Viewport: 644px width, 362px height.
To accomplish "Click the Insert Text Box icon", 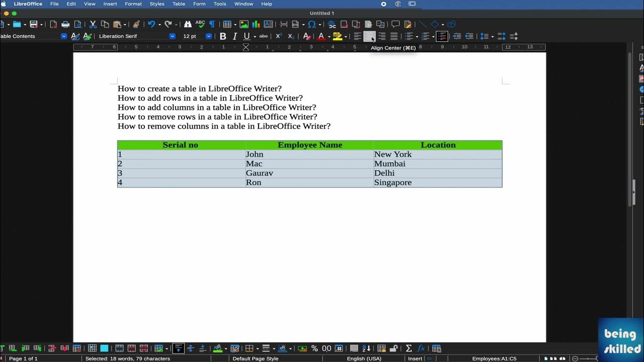I will pyautogui.click(x=268, y=24).
